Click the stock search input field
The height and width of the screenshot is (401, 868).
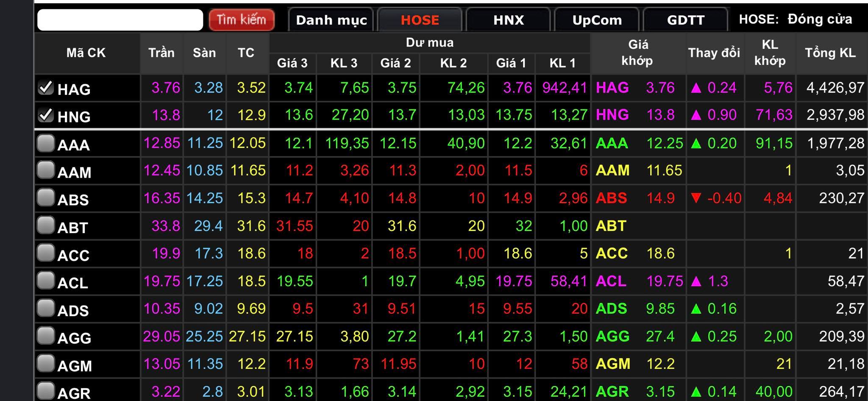(x=120, y=20)
